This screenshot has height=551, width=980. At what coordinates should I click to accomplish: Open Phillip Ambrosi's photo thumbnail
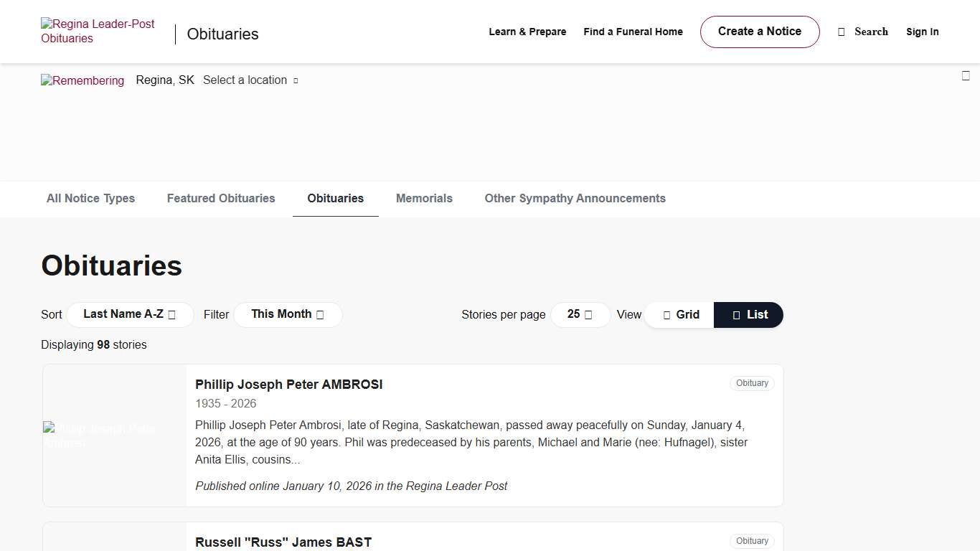click(115, 435)
